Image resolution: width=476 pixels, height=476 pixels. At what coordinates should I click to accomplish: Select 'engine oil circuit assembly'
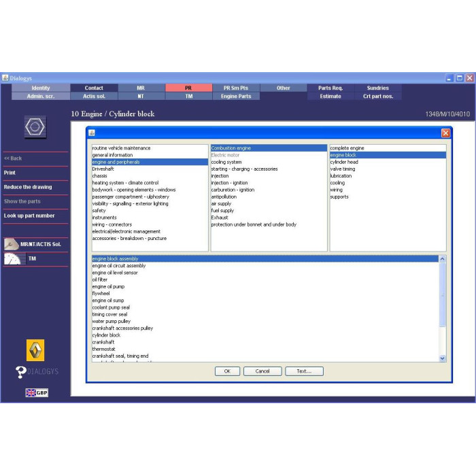coord(265,266)
